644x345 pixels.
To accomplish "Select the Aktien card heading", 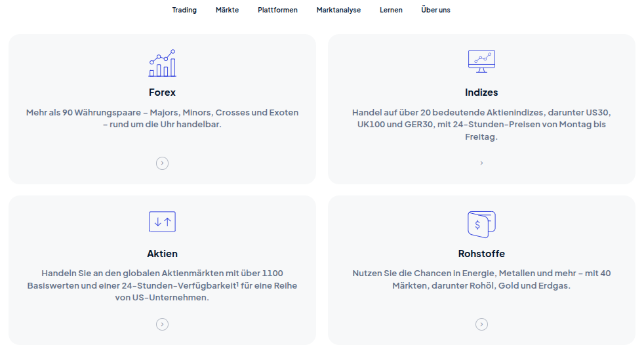I will tap(162, 254).
